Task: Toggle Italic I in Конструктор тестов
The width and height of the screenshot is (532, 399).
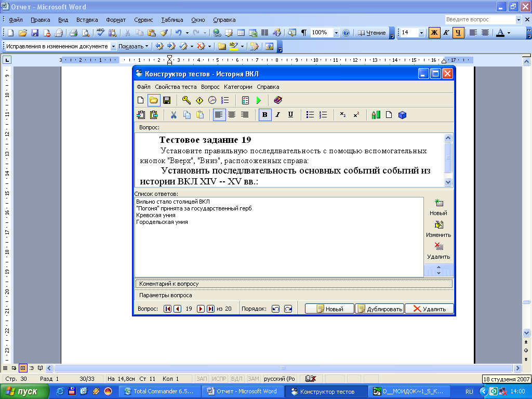Action: [278, 115]
